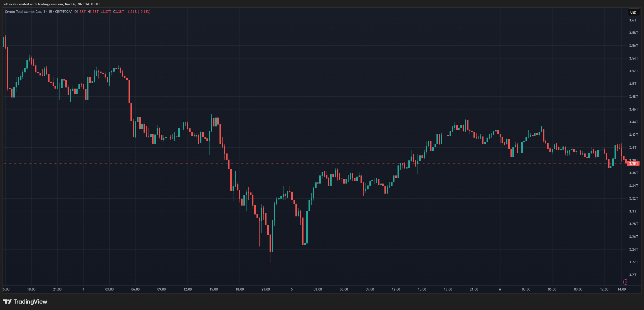Click the TradingView wordmark text in footer
Image resolution: width=644 pixels, height=310 pixels.
tap(30, 302)
